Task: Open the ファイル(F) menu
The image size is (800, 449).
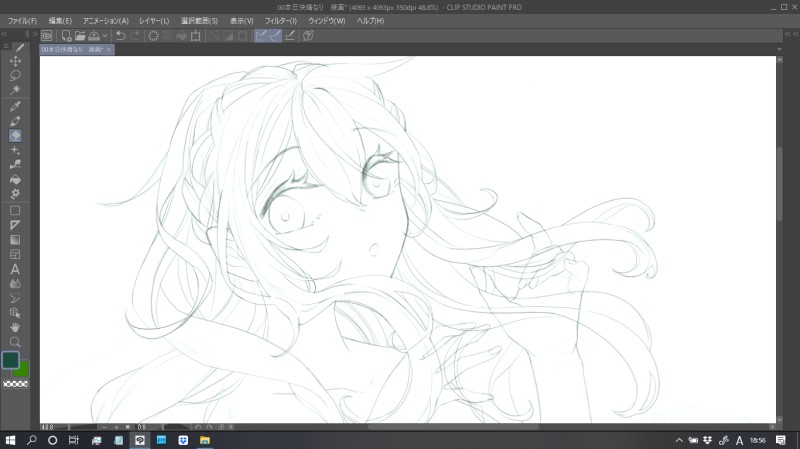Action: coord(22,21)
